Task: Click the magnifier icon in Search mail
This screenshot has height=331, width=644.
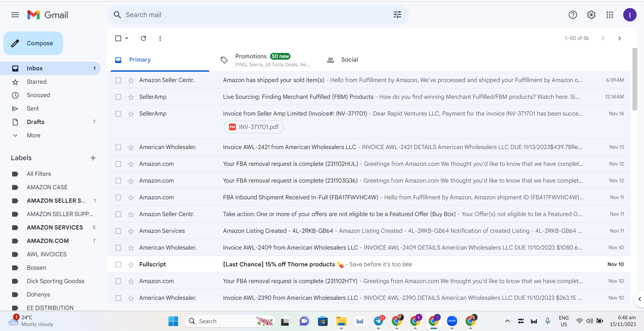Action: (117, 15)
